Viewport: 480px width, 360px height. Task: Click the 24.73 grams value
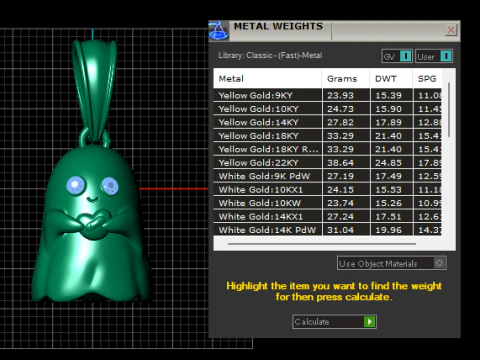tap(340, 109)
